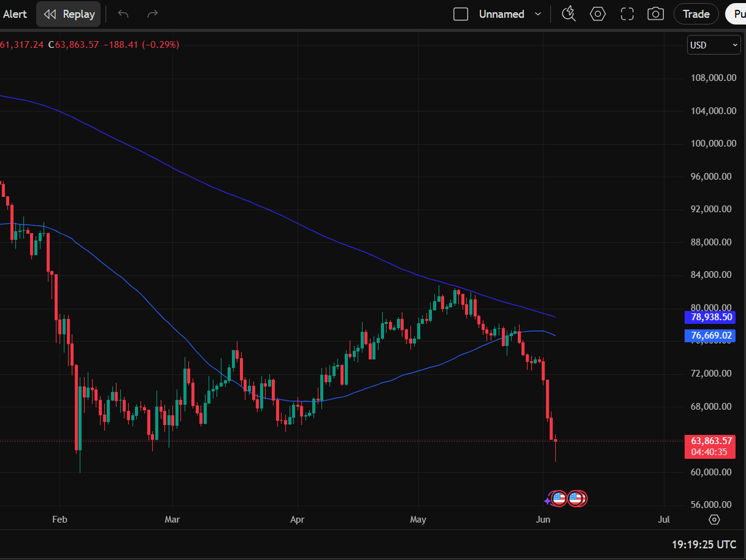Take a chart snapshot with camera icon

click(655, 14)
